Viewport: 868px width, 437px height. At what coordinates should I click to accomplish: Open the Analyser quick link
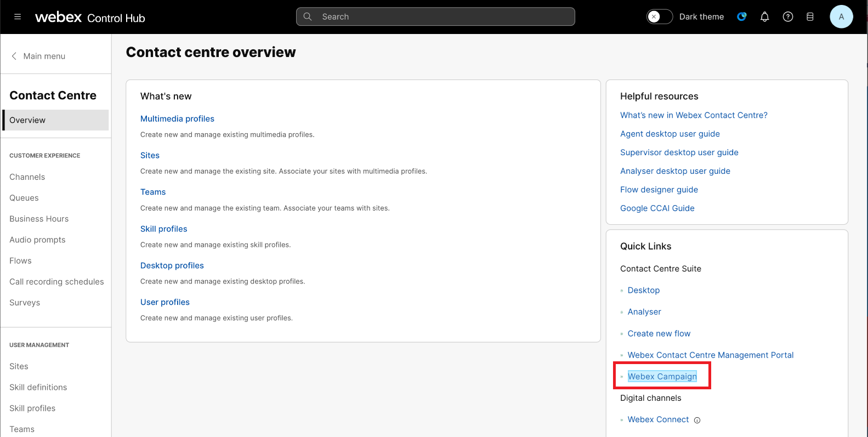point(644,312)
